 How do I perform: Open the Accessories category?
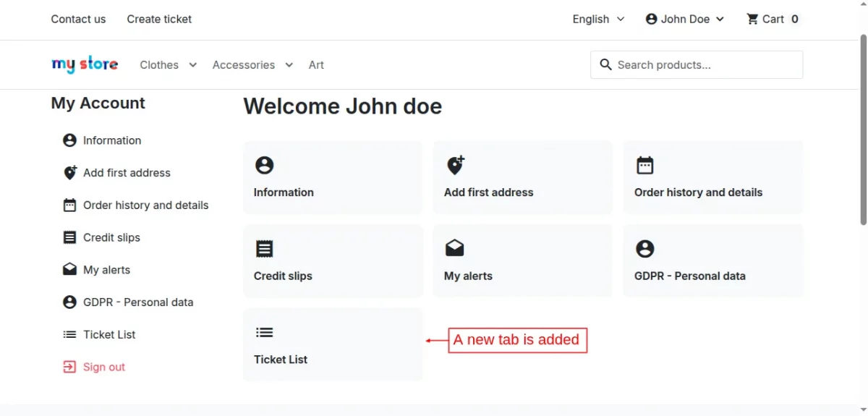coord(244,65)
